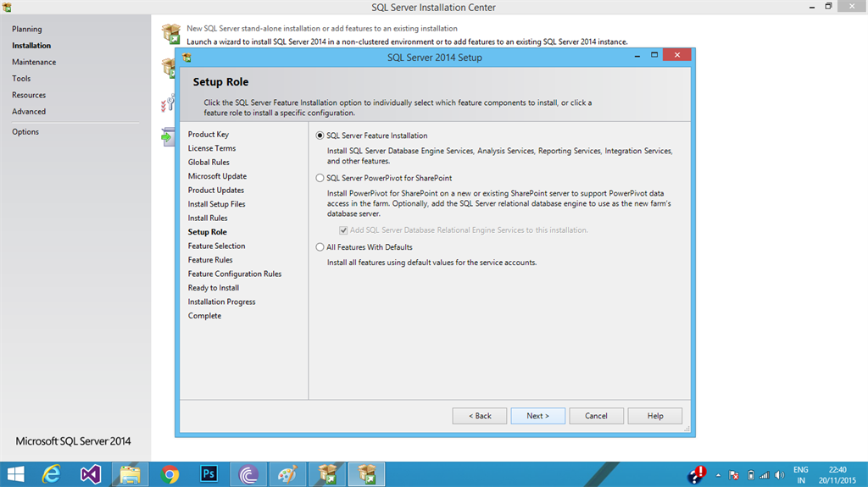This screenshot has height=487, width=868.
Task: Click Complete step in wizard list
Action: [x=204, y=315]
